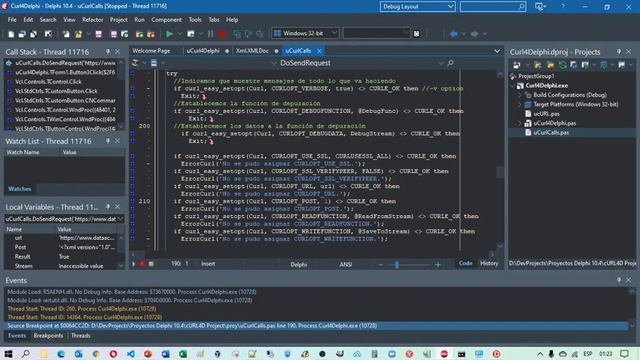The width and height of the screenshot is (640, 360).
Task: Switch to the Xml.XMLDoc tab
Action: pos(252,51)
